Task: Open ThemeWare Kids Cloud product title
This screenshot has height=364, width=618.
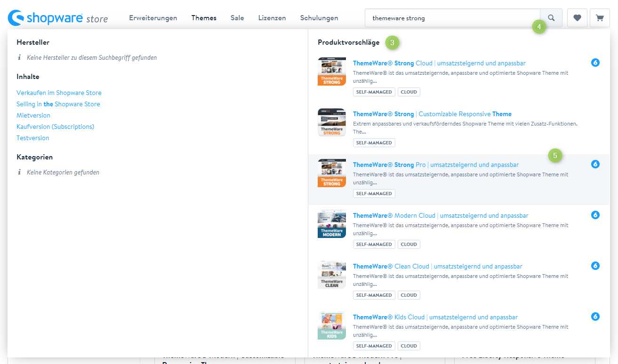Action: tap(435, 317)
